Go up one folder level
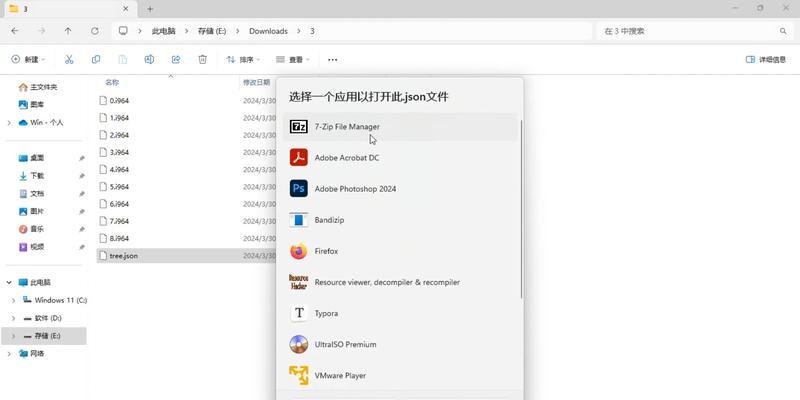The width and height of the screenshot is (800, 400). point(68,31)
